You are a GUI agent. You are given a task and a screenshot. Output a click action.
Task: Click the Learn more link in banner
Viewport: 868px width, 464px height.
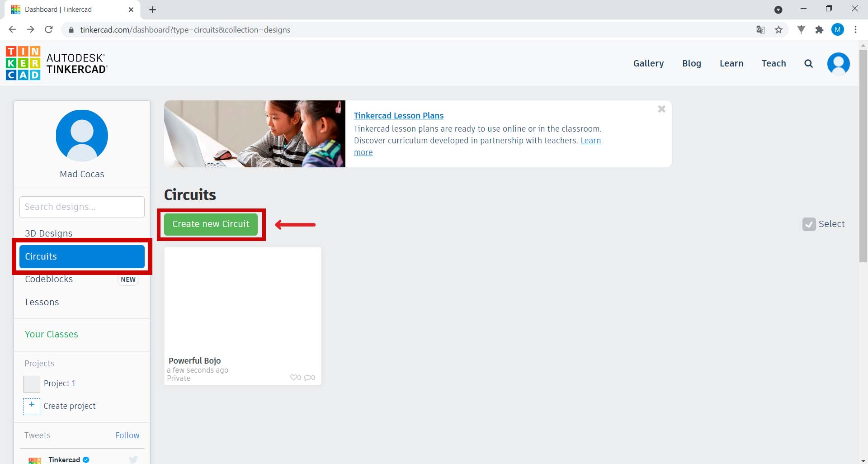[x=590, y=141]
